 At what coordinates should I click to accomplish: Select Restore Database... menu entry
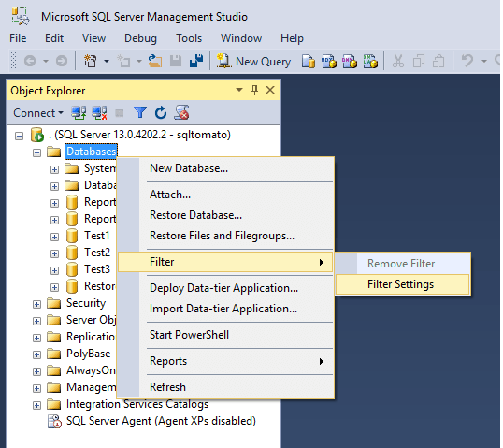point(195,215)
